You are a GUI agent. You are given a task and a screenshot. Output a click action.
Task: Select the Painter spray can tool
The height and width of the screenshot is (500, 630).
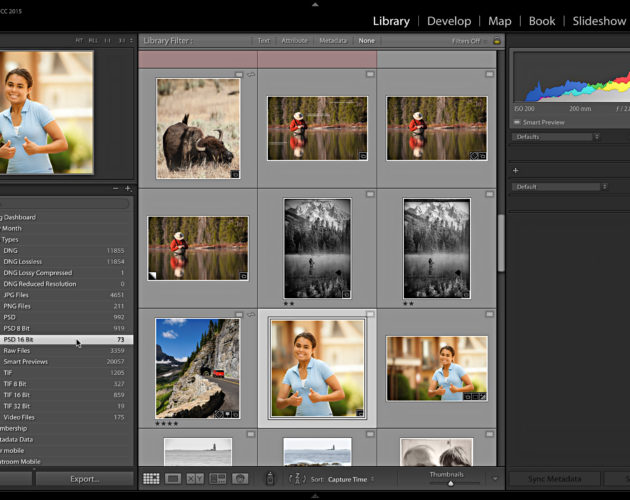[x=270, y=479]
